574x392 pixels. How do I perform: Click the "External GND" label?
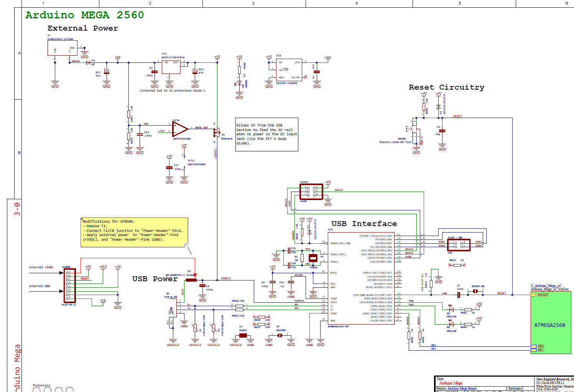tap(39, 286)
